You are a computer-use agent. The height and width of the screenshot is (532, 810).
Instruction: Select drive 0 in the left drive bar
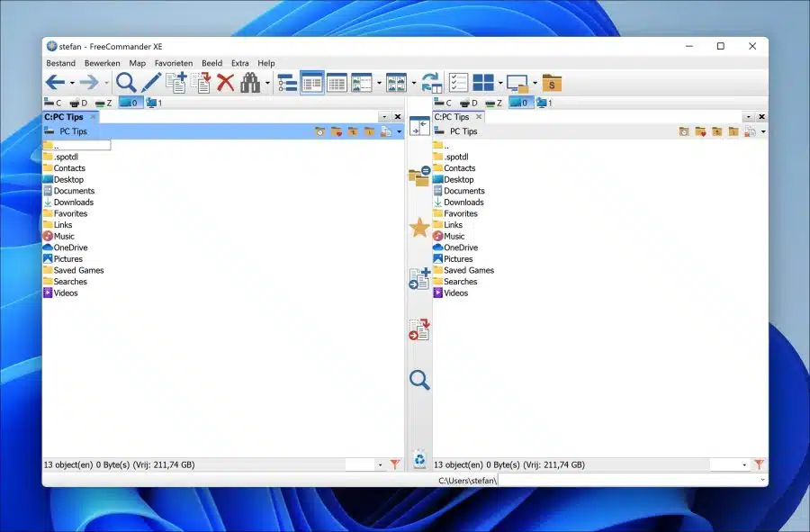point(130,103)
